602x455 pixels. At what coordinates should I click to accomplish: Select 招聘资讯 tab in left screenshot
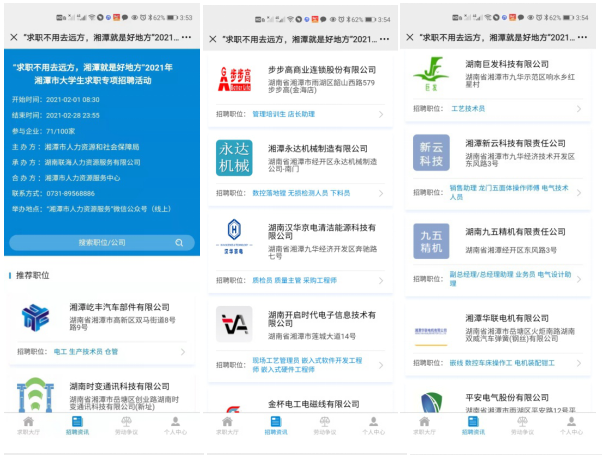pos(77,425)
